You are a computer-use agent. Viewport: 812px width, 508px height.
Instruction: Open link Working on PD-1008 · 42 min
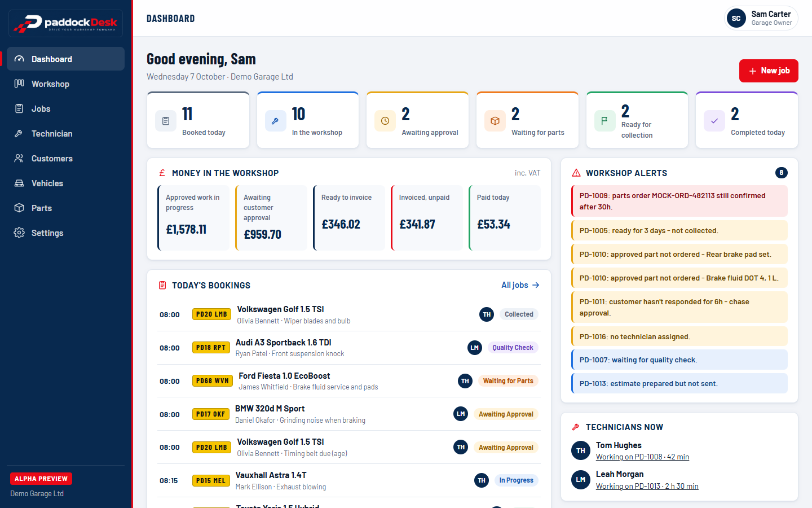(x=642, y=457)
